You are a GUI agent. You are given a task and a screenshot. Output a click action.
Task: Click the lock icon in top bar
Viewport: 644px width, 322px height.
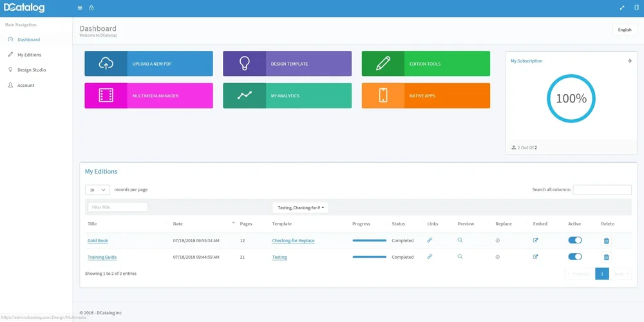coord(91,8)
